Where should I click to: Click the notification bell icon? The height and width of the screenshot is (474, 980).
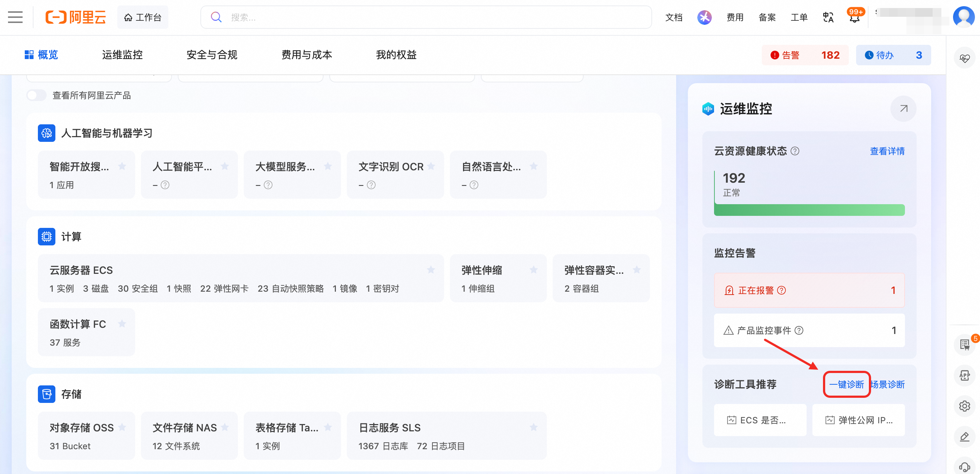854,17
